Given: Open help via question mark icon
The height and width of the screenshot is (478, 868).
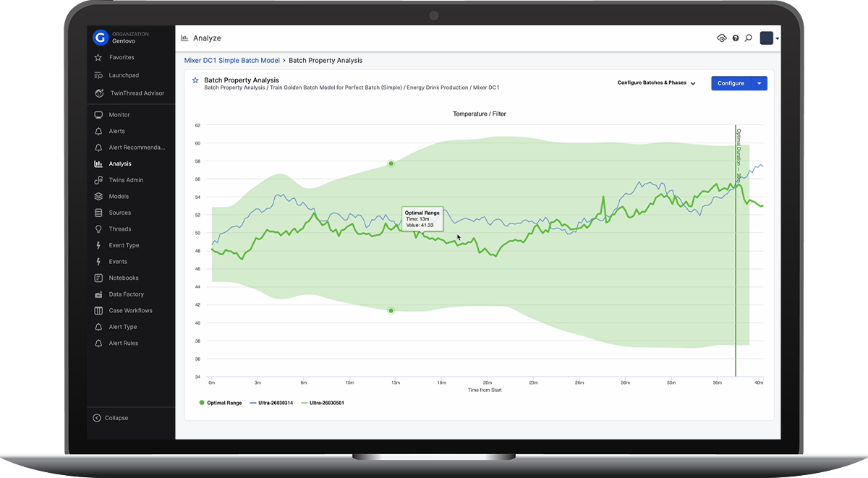Looking at the screenshot, I should point(736,38).
